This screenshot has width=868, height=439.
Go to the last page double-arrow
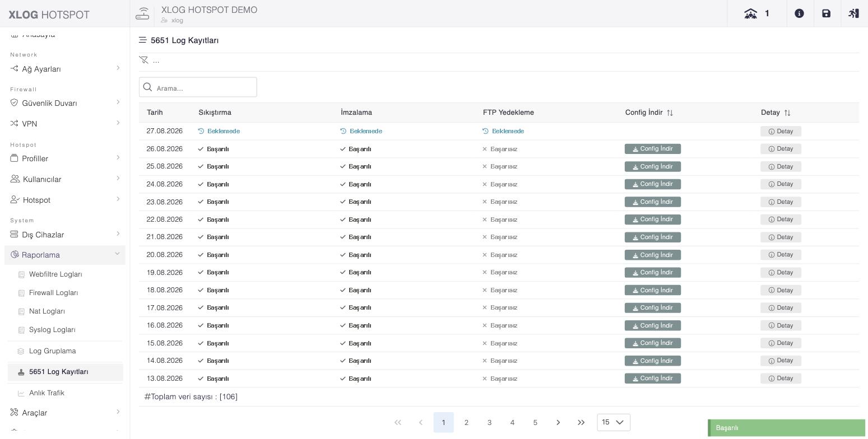(x=581, y=423)
